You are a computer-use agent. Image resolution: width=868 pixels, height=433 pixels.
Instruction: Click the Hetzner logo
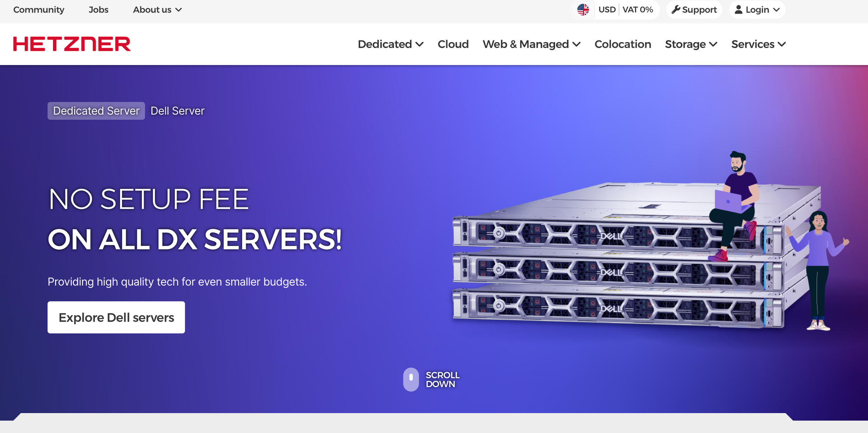tap(72, 44)
